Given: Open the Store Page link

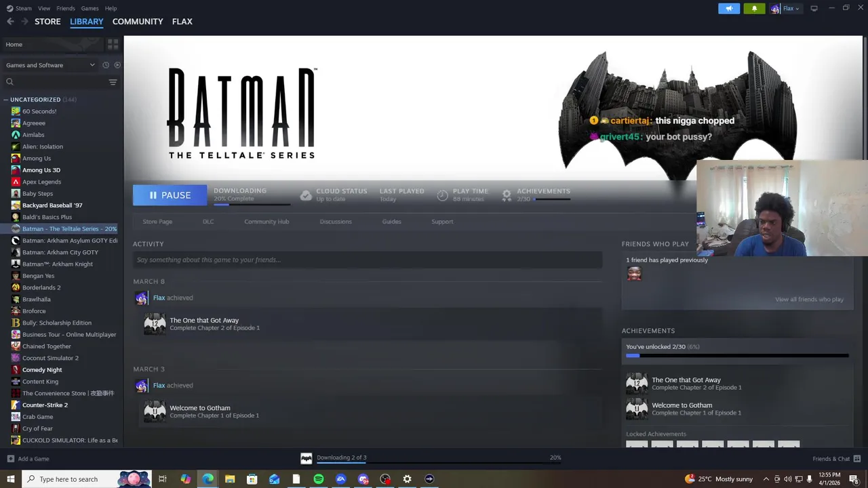Looking at the screenshot, I should coord(157,222).
